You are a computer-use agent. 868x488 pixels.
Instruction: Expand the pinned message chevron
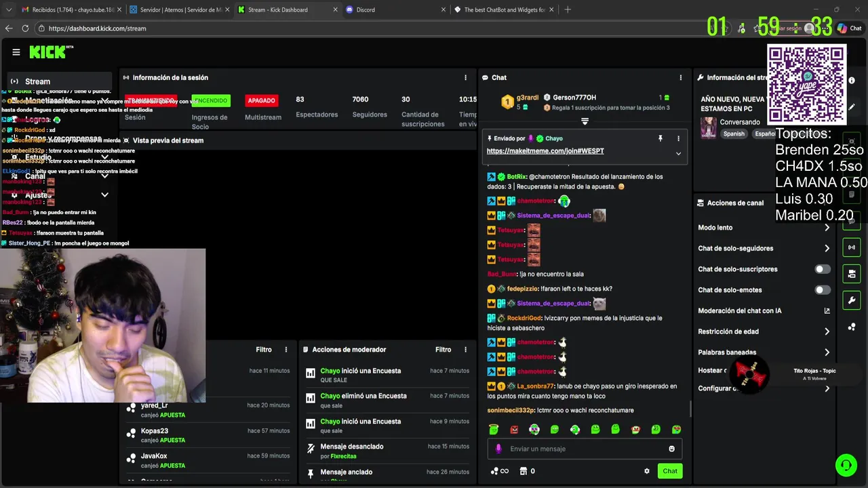click(678, 153)
